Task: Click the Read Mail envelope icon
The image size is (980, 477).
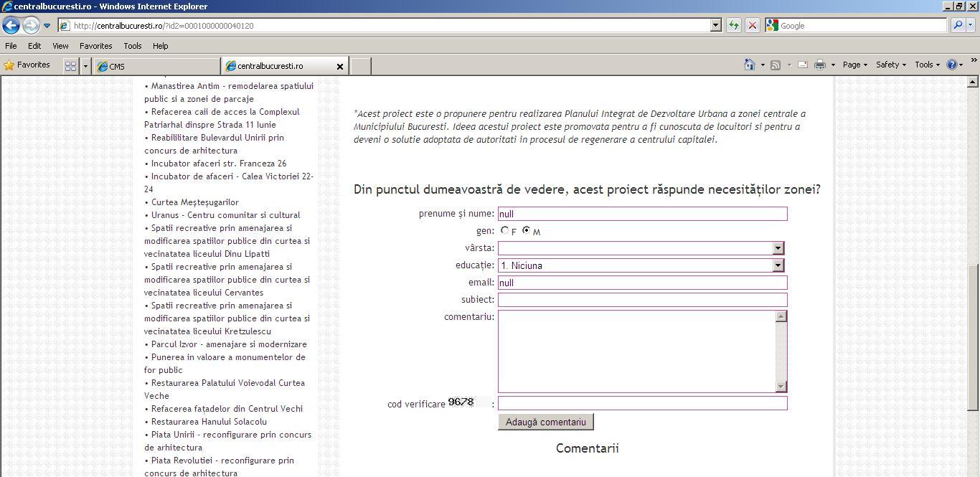Action: pos(803,65)
